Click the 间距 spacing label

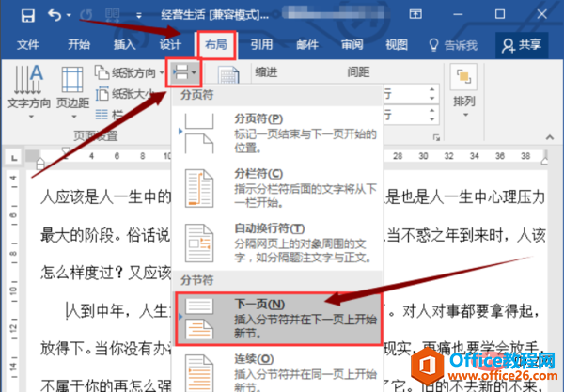[358, 72]
